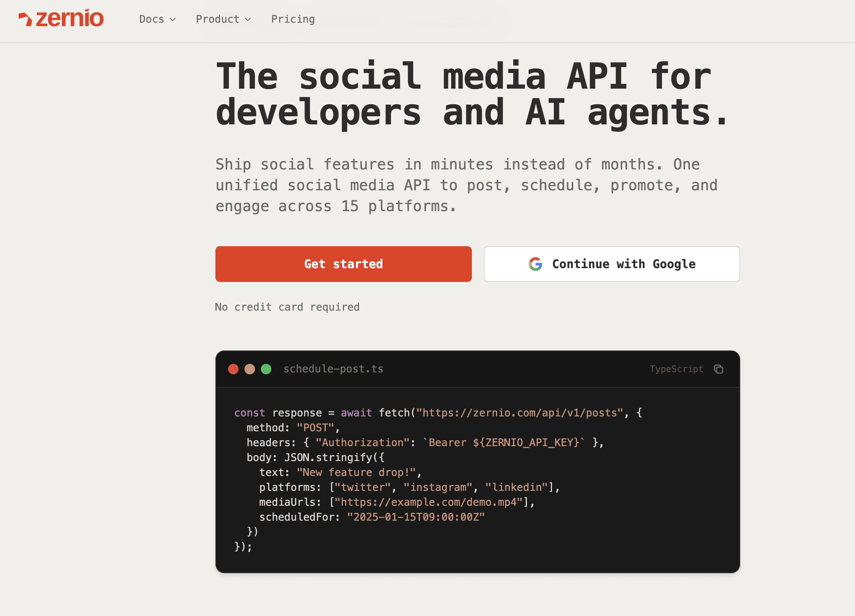
Task: Click the "instagram" platform string
Action: 438,488
